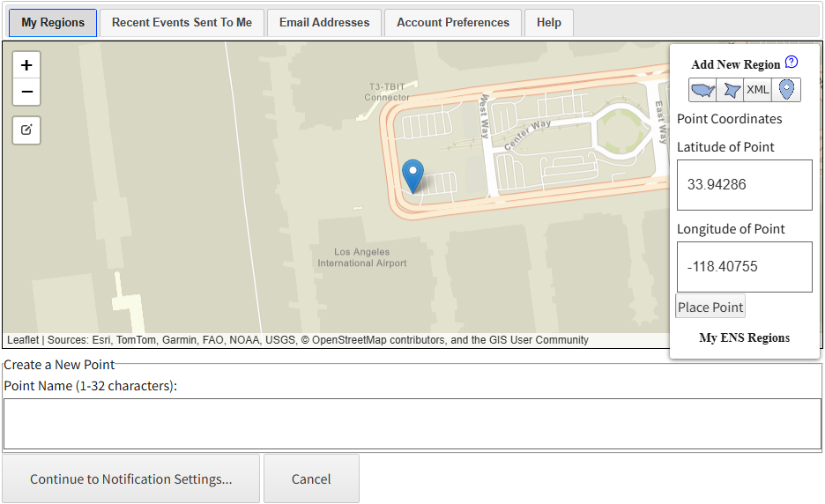Cancel creating the new point
825x504 pixels.
[311, 478]
